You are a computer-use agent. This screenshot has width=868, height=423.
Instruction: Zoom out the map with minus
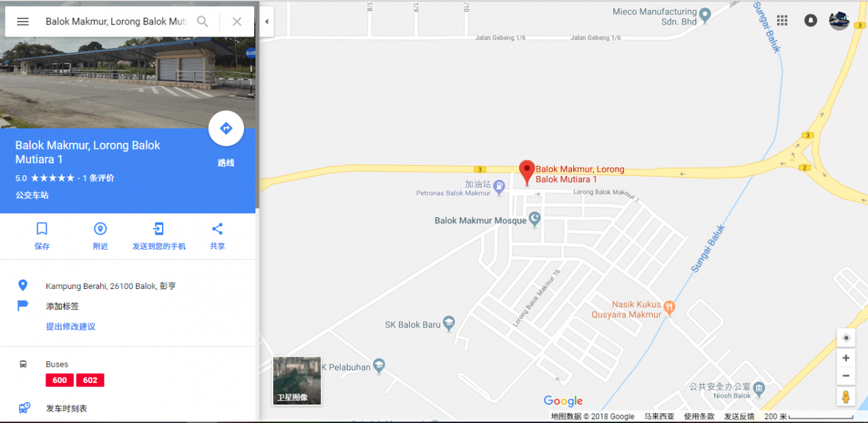tap(846, 376)
